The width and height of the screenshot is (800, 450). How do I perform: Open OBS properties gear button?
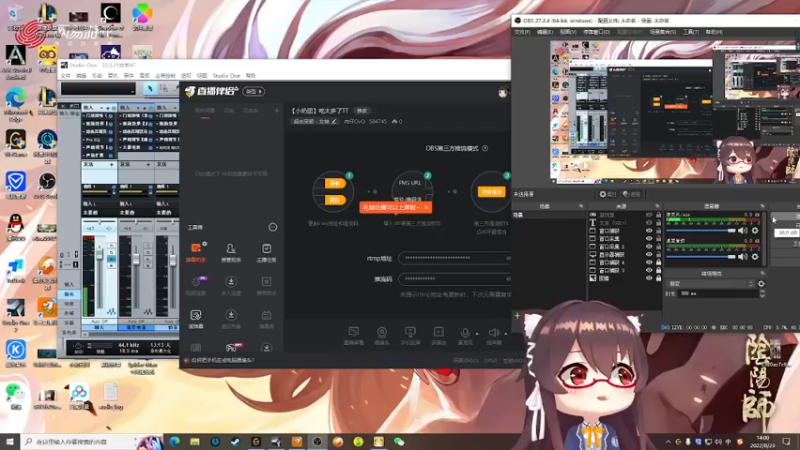coord(607,194)
